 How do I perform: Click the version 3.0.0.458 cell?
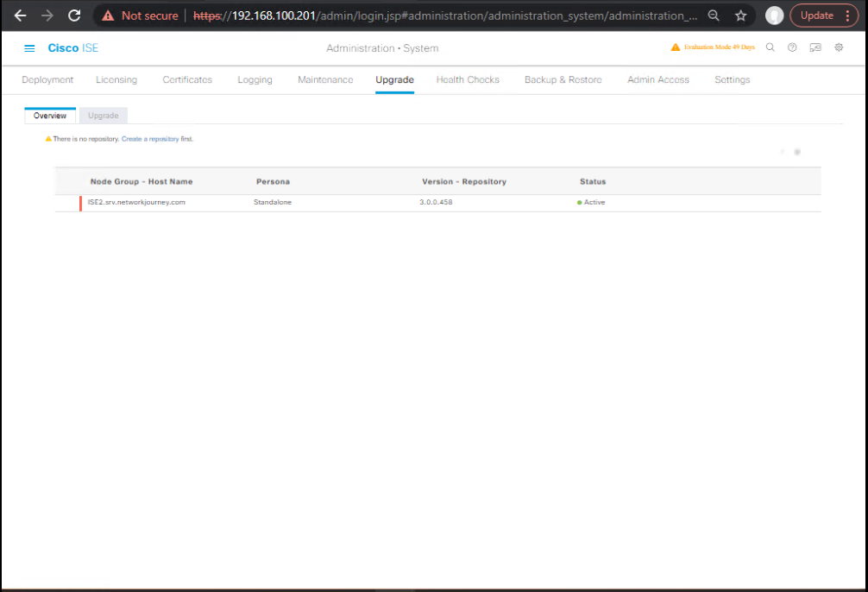(x=436, y=202)
